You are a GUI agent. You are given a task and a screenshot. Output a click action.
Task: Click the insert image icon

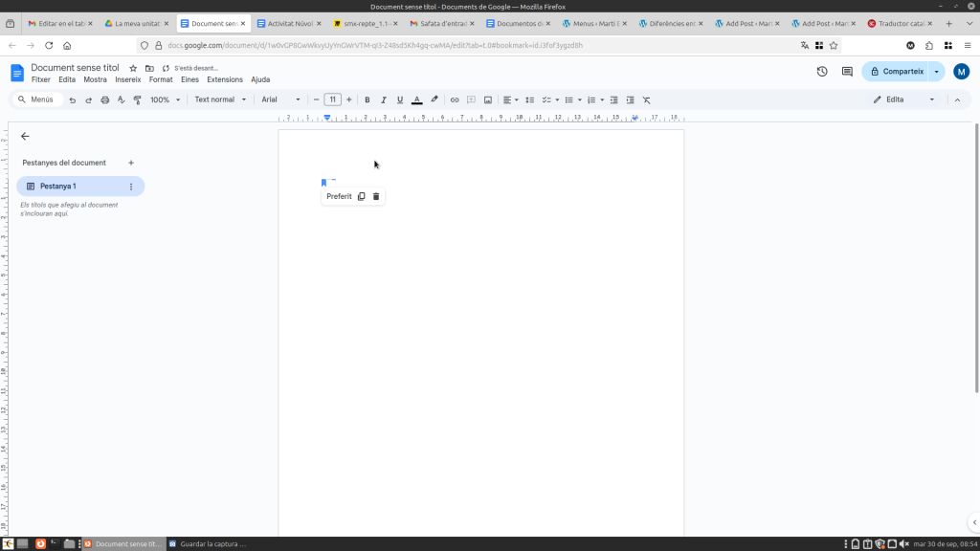487,99
